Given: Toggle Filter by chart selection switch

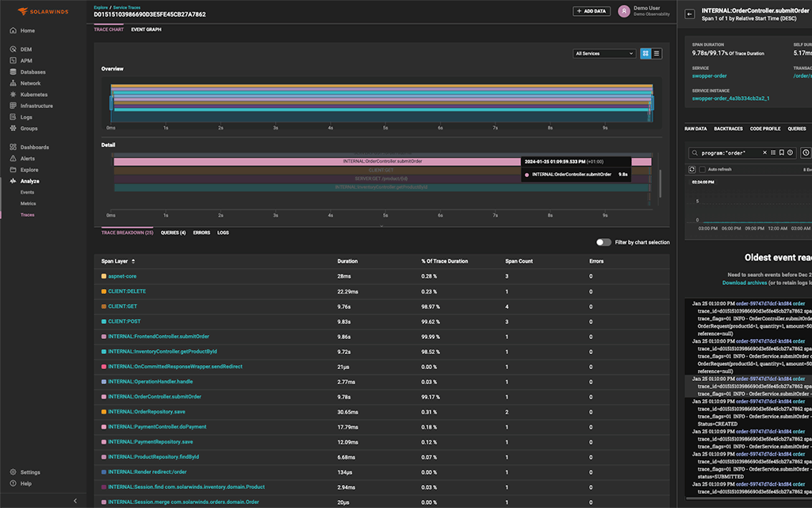Looking at the screenshot, I should (604, 242).
